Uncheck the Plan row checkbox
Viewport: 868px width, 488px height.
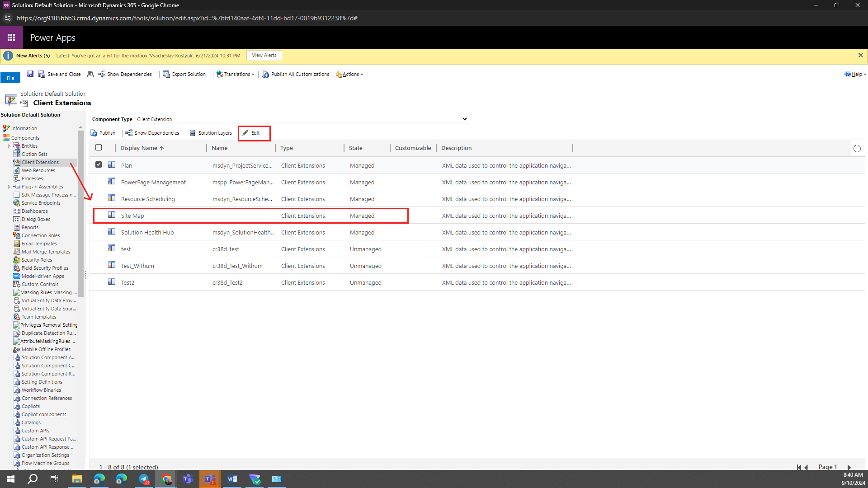pos(99,164)
